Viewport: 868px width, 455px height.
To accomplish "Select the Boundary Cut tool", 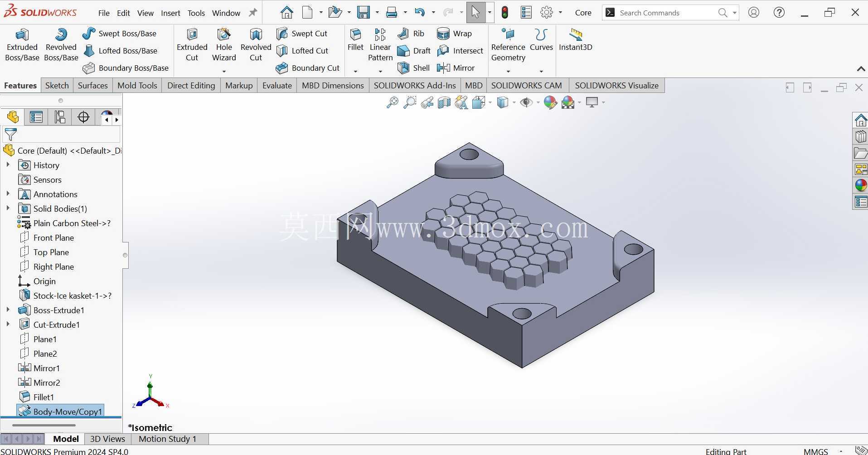I will click(308, 68).
